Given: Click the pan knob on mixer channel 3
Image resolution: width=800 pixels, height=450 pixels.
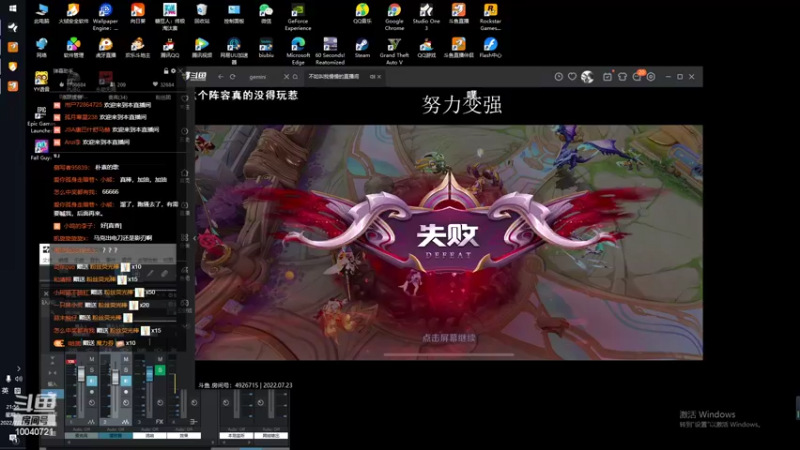Looking at the screenshot, I should click(x=160, y=403).
